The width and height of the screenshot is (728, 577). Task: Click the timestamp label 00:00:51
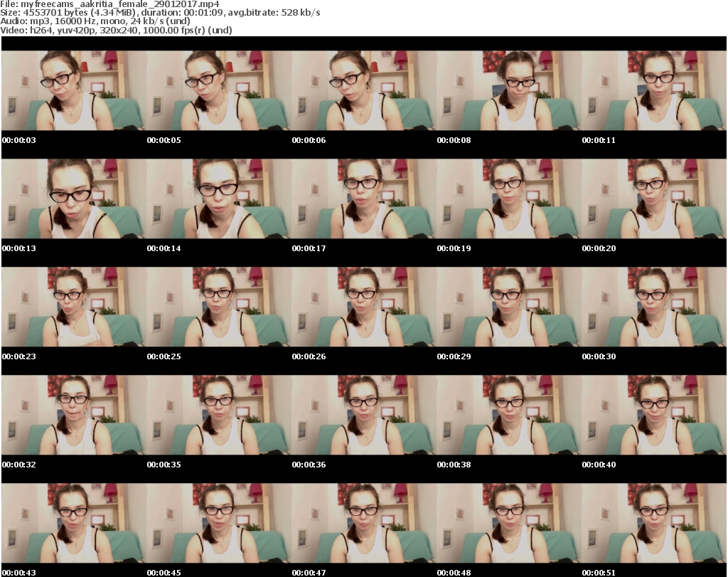click(x=599, y=573)
